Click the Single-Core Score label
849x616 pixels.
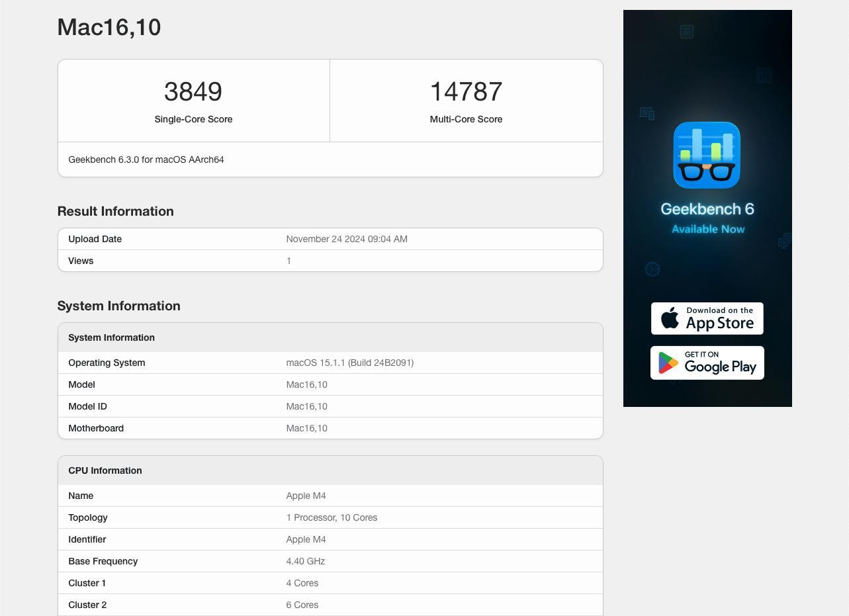click(x=193, y=119)
